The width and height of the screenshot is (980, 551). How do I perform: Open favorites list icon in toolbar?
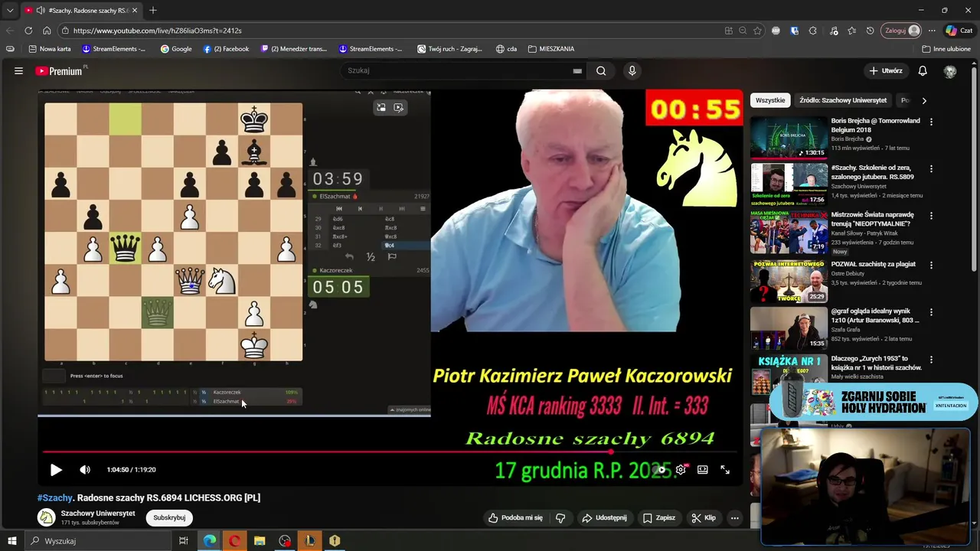coord(852,31)
